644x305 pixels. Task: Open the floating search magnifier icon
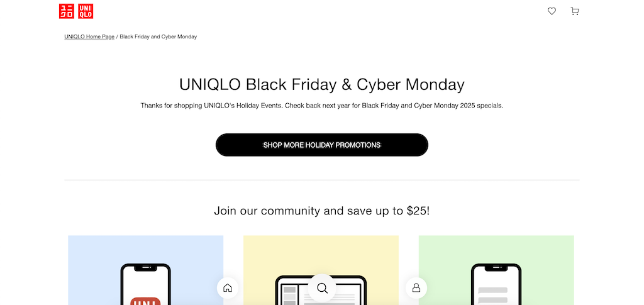[x=323, y=288]
